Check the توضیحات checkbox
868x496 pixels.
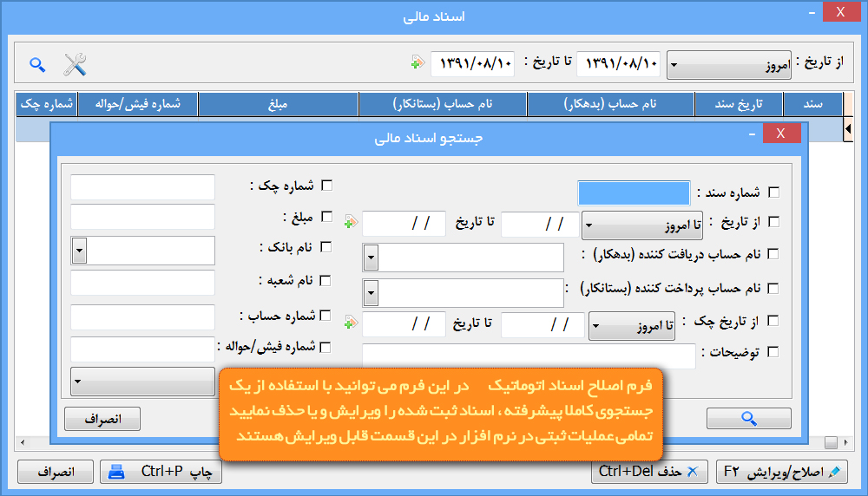click(x=774, y=352)
